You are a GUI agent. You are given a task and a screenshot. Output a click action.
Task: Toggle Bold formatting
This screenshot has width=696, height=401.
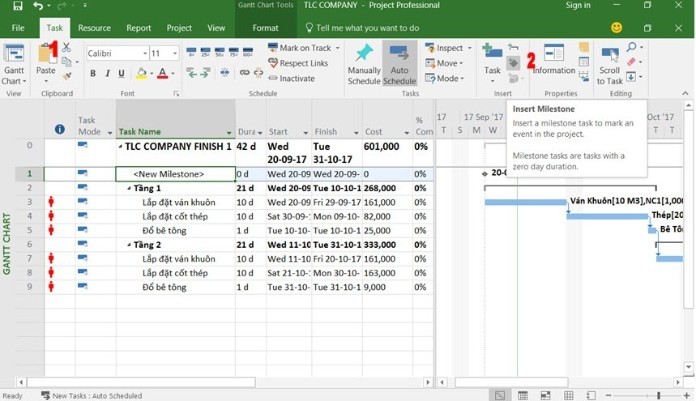[93, 73]
